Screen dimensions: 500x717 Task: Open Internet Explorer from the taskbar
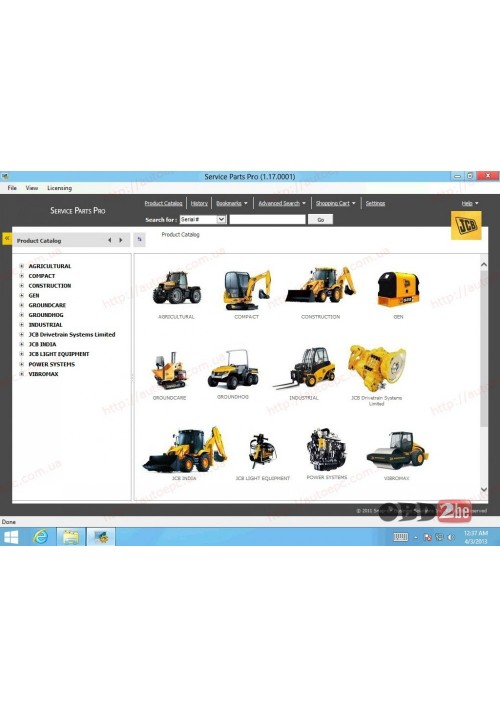click(41, 536)
